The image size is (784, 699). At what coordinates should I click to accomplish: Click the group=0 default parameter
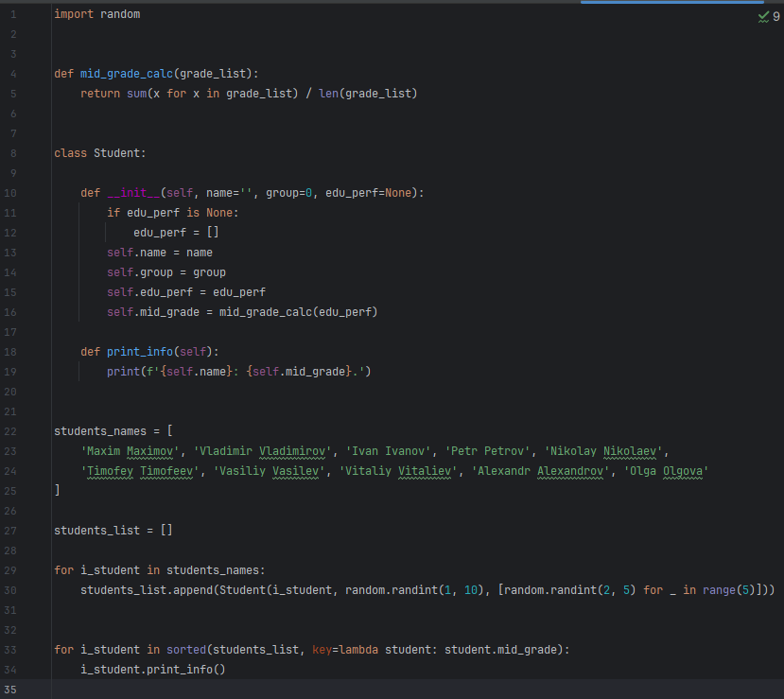[x=289, y=193]
